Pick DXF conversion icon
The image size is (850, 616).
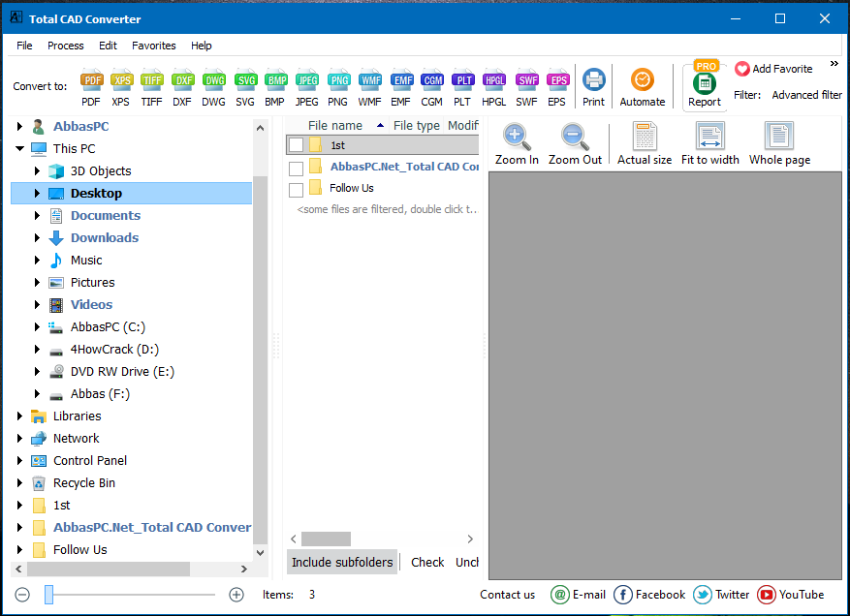pos(182,86)
